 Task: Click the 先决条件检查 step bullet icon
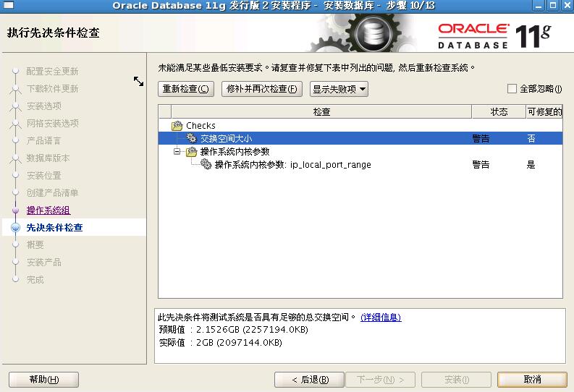pyautogui.click(x=15, y=227)
